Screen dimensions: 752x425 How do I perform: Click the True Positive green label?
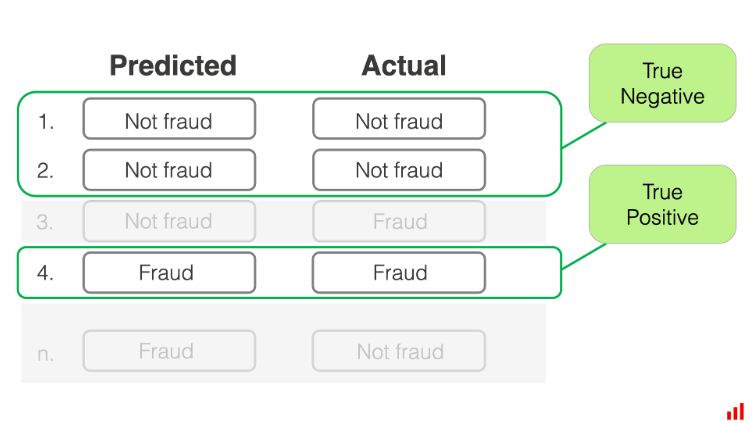[x=662, y=205]
